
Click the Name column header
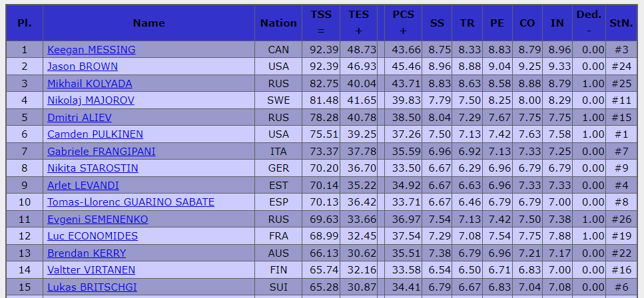point(149,23)
